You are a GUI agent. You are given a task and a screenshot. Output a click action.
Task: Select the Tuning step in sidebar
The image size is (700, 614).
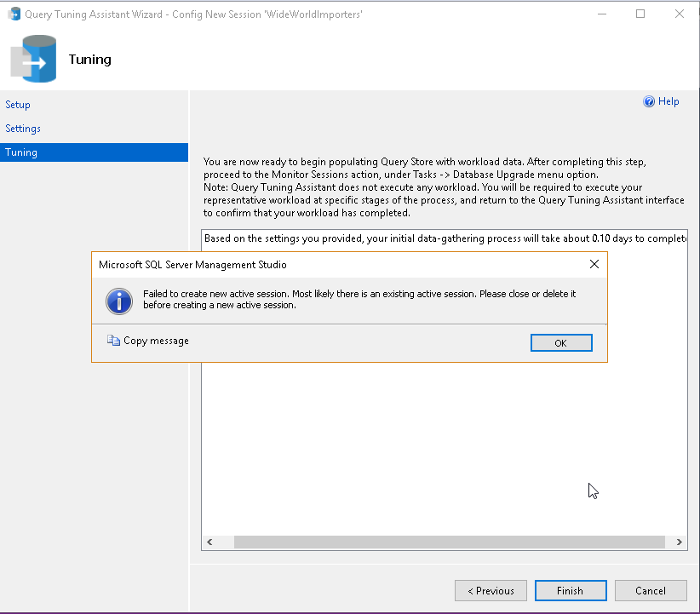click(94, 152)
